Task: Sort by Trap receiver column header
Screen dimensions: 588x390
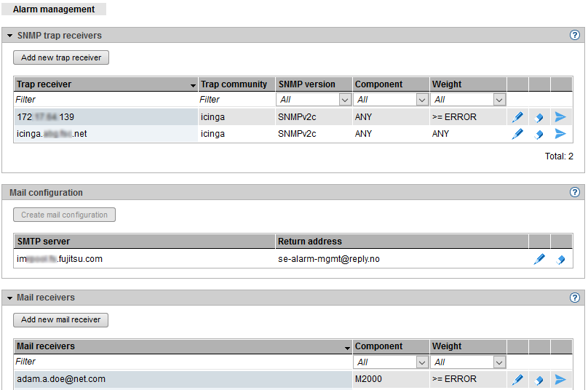Action: click(105, 84)
